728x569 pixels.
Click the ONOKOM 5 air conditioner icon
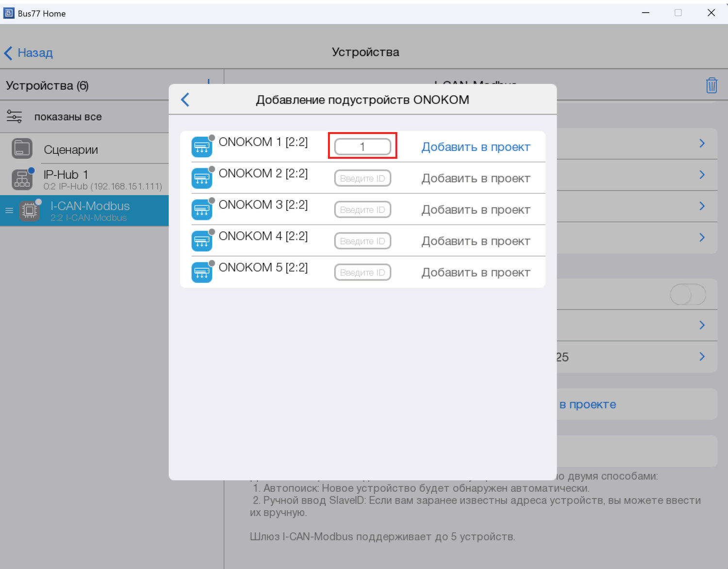click(x=201, y=272)
